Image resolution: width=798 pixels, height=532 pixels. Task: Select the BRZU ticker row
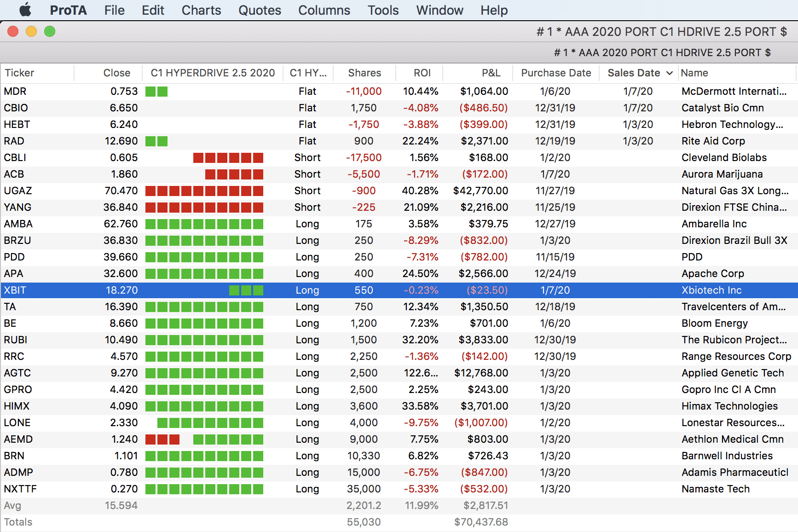click(399, 240)
